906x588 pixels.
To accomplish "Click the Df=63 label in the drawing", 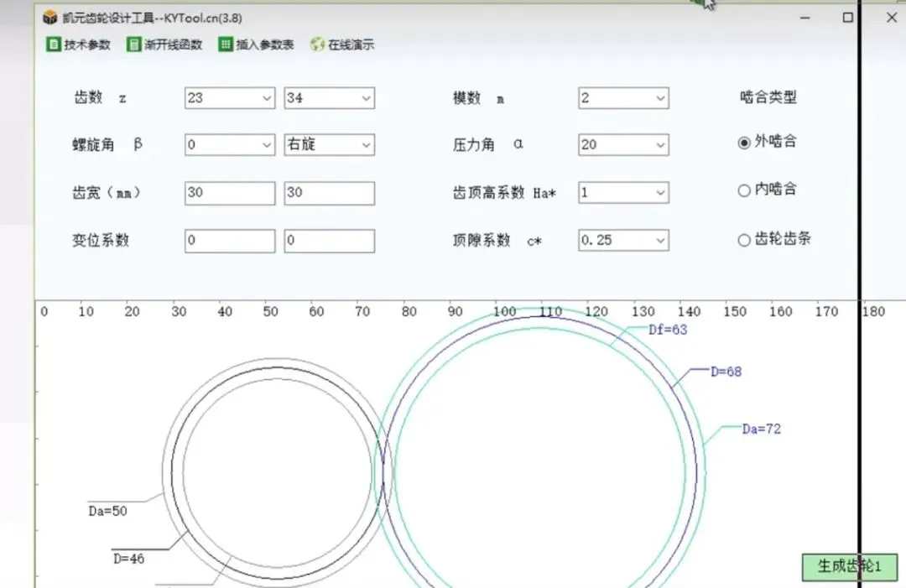I will click(x=668, y=330).
